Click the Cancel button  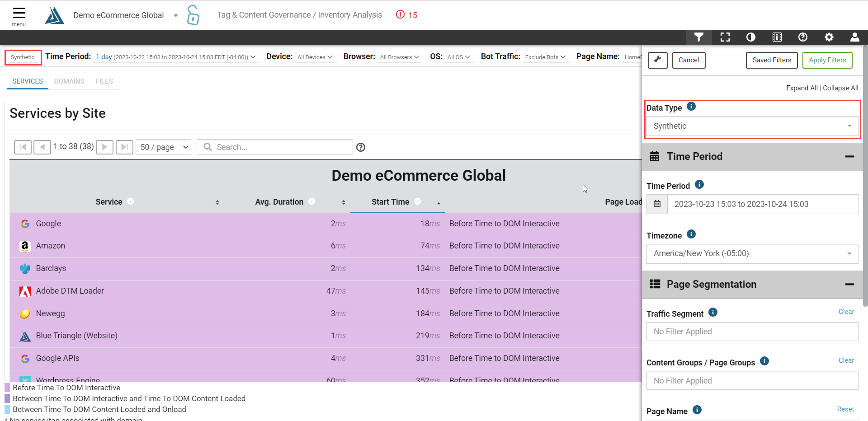click(x=689, y=60)
